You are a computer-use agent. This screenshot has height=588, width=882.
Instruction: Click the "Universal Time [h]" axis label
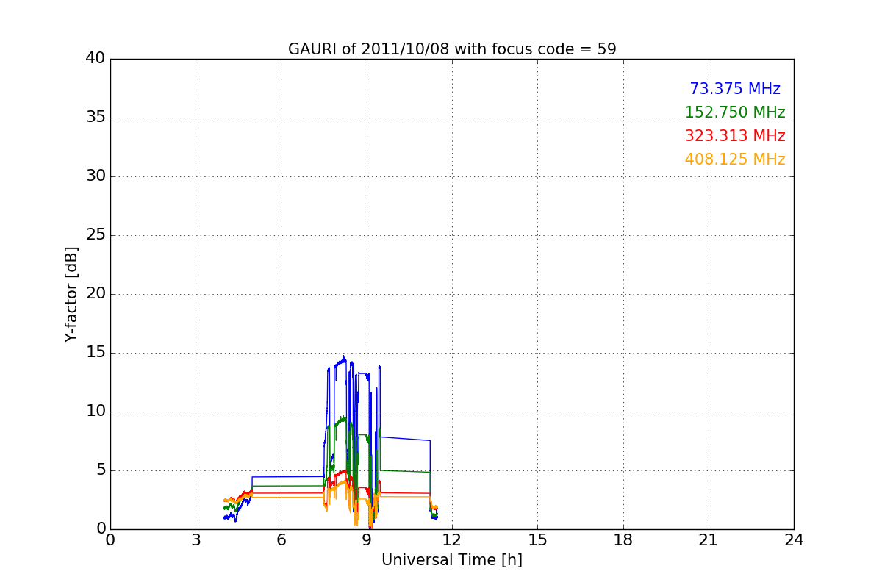point(452,560)
